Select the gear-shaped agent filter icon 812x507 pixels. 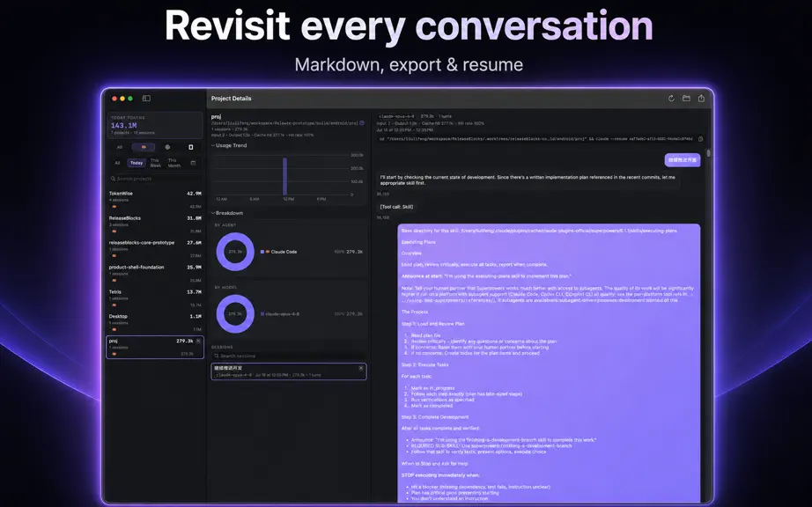167,148
